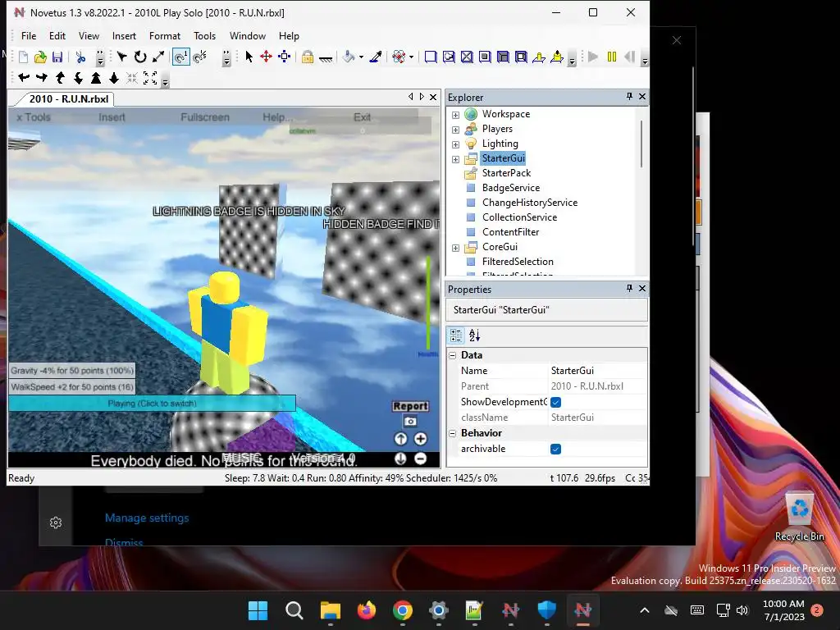Open the Edit menu
Image resolution: width=840 pixels, height=630 pixels.
57,36
